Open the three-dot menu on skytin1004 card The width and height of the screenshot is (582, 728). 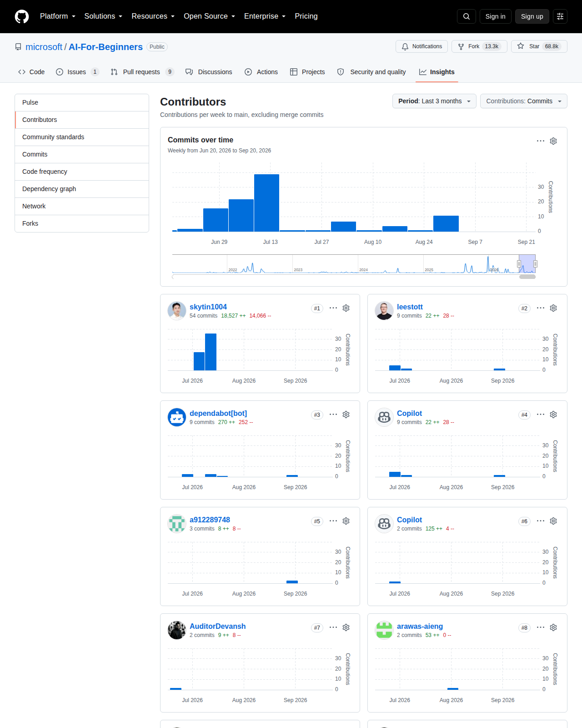333,308
